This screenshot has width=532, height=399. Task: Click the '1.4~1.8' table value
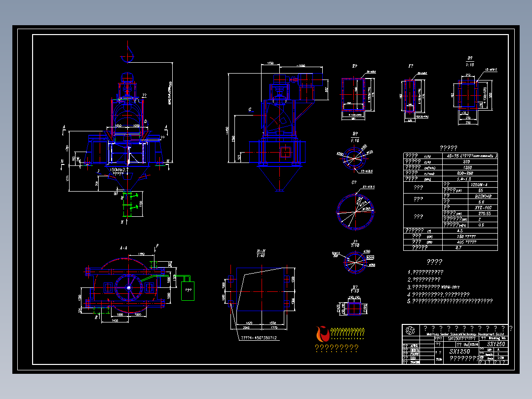(x=470, y=179)
